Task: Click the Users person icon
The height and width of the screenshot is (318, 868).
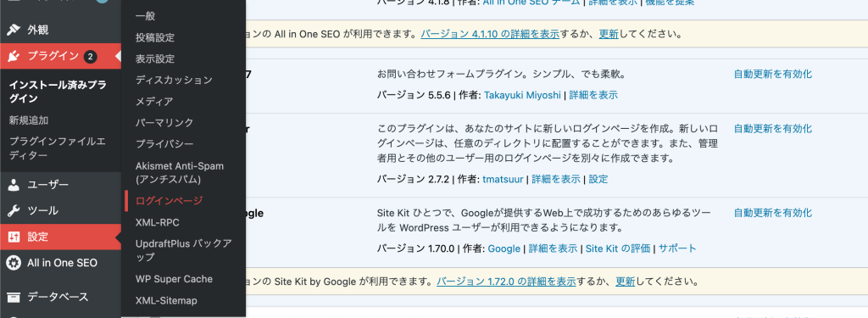Action: tap(14, 185)
